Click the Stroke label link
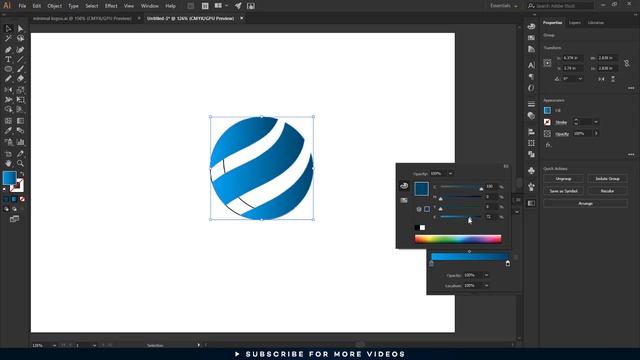Image resolution: width=640 pixels, height=360 pixels. click(561, 122)
